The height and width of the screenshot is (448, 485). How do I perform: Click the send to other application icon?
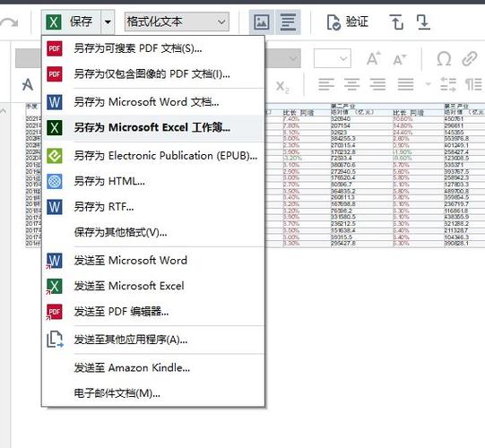coord(55,340)
